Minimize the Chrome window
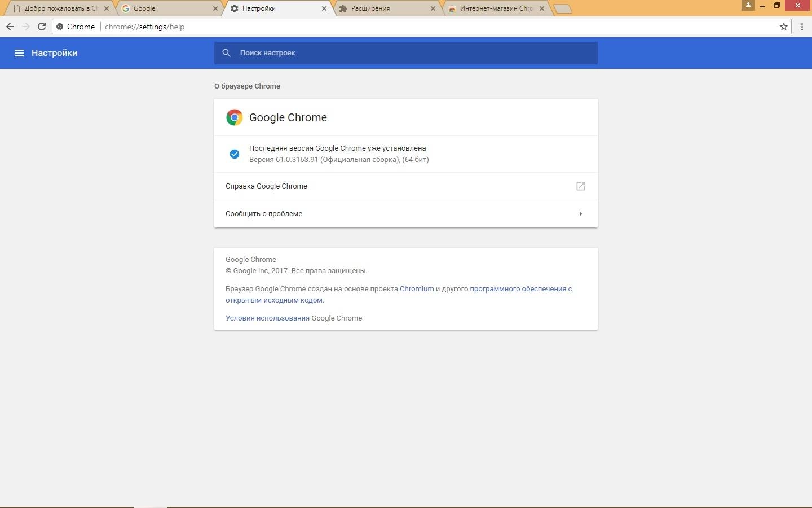This screenshot has width=812, height=508. pyautogui.click(x=762, y=5)
